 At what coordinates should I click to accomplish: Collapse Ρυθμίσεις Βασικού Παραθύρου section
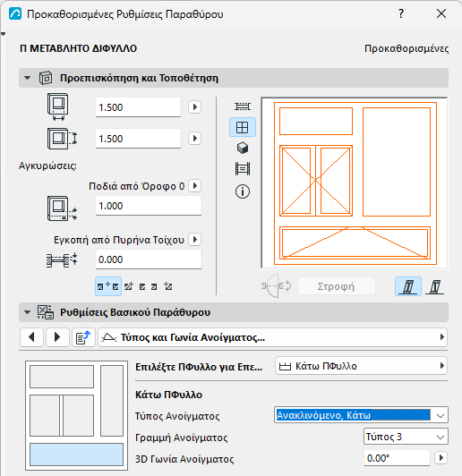28,312
